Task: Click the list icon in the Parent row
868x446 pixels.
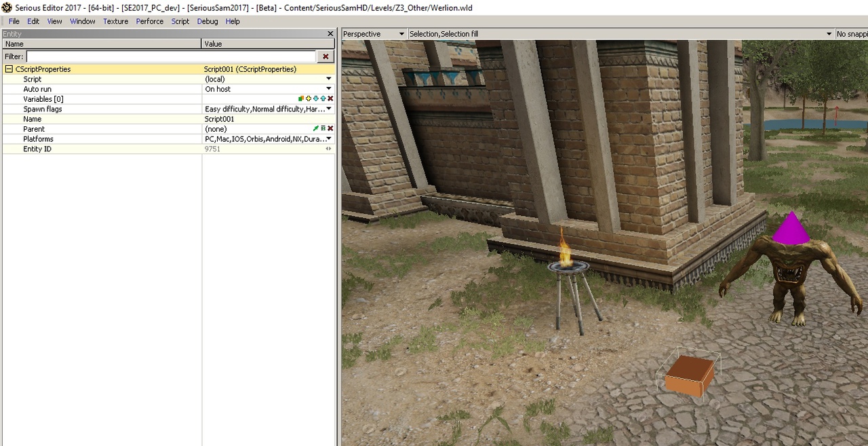Action: point(323,129)
